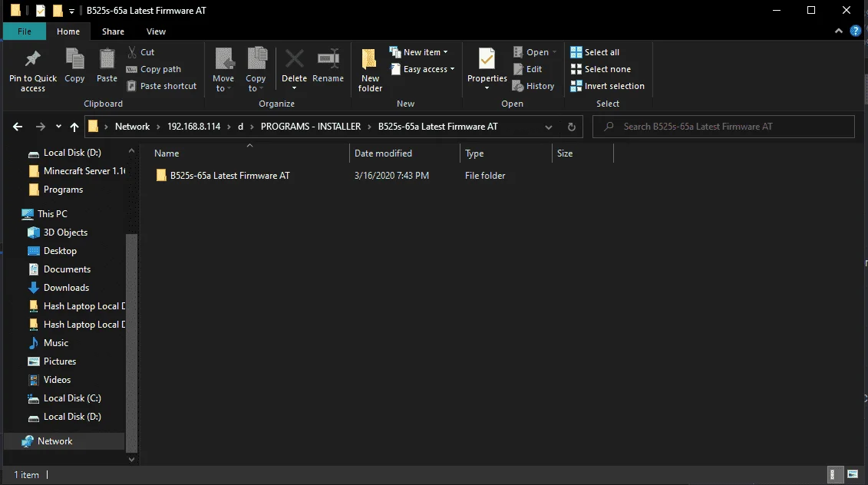Open the New item dropdown
868x485 pixels.
coord(418,52)
